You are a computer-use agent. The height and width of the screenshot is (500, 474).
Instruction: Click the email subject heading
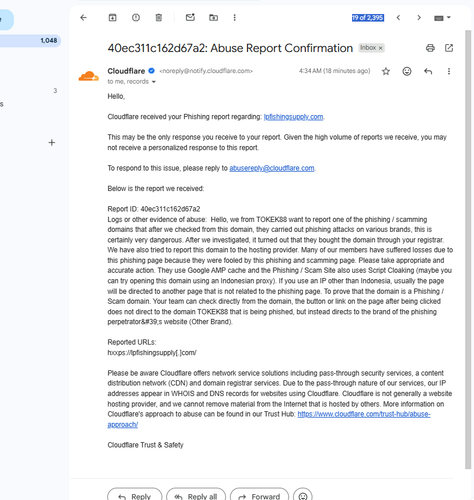[230, 48]
